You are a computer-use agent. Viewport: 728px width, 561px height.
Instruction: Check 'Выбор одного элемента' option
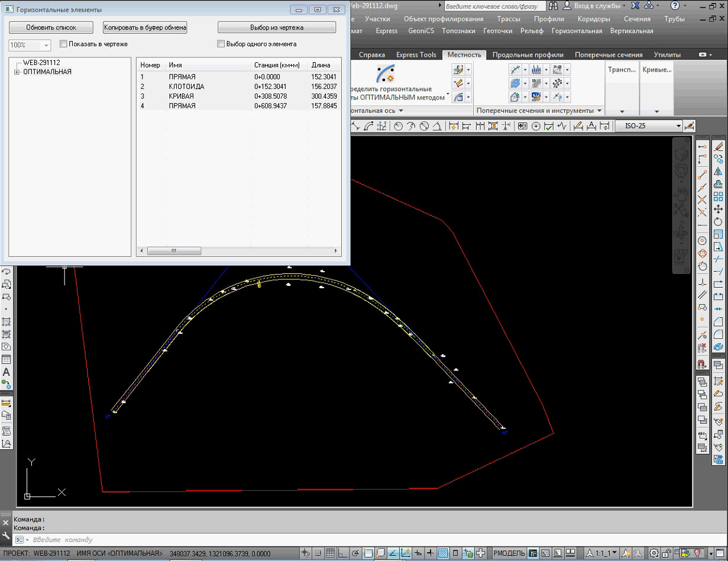221,44
